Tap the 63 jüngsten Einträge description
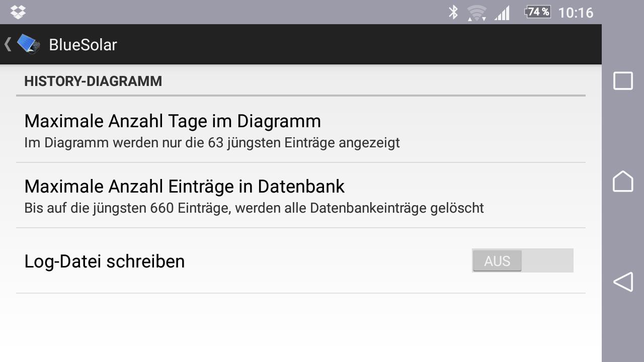Image resolution: width=644 pixels, height=362 pixels. coord(212,143)
